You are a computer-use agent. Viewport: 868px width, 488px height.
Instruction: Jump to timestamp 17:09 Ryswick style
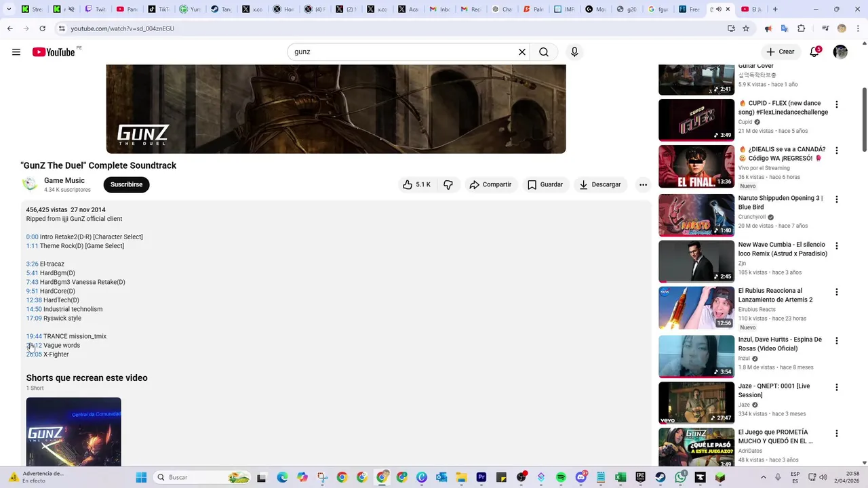34,318
